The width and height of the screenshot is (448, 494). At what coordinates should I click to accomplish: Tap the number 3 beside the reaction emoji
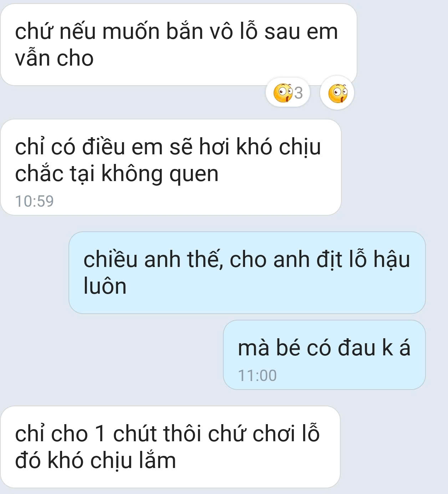click(x=299, y=93)
